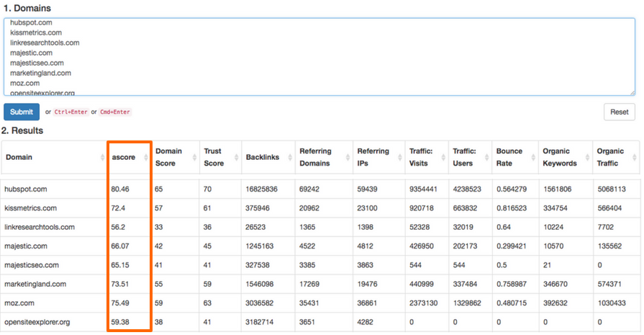The height and width of the screenshot is (335, 644).
Task: Click backlinks value 16825836
Action: point(261,189)
